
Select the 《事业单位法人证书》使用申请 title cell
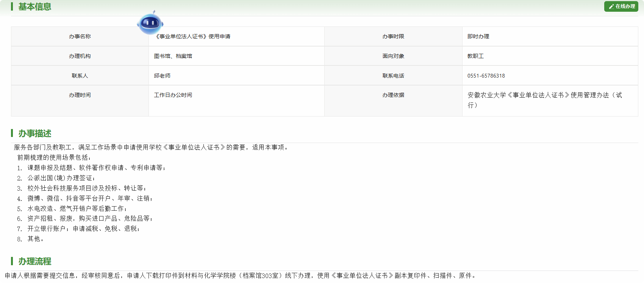[x=192, y=36]
